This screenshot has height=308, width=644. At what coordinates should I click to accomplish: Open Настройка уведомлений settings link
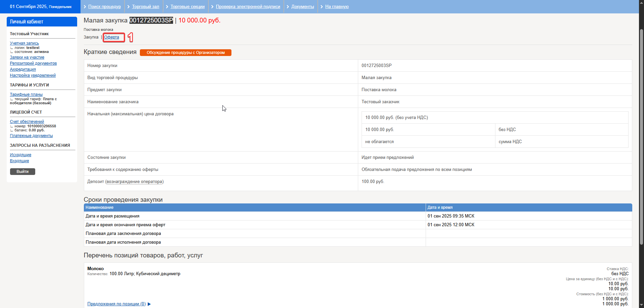33,75
